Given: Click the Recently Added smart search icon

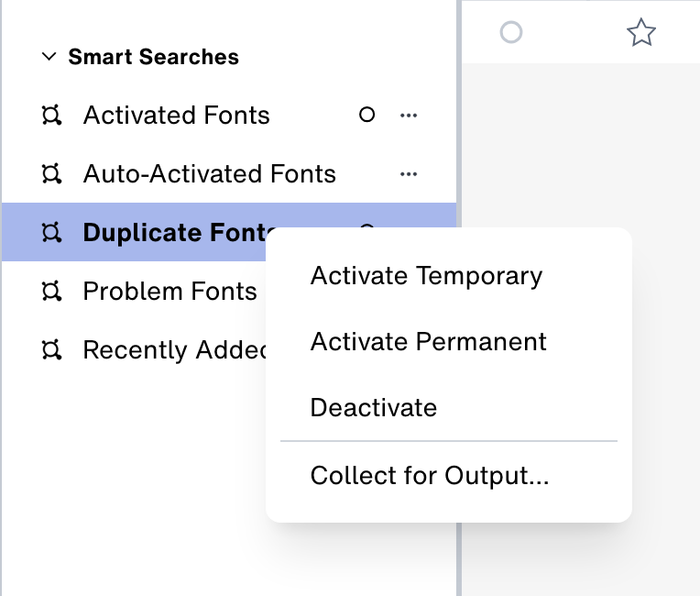Looking at the screenshot, I should pos(51,350).
